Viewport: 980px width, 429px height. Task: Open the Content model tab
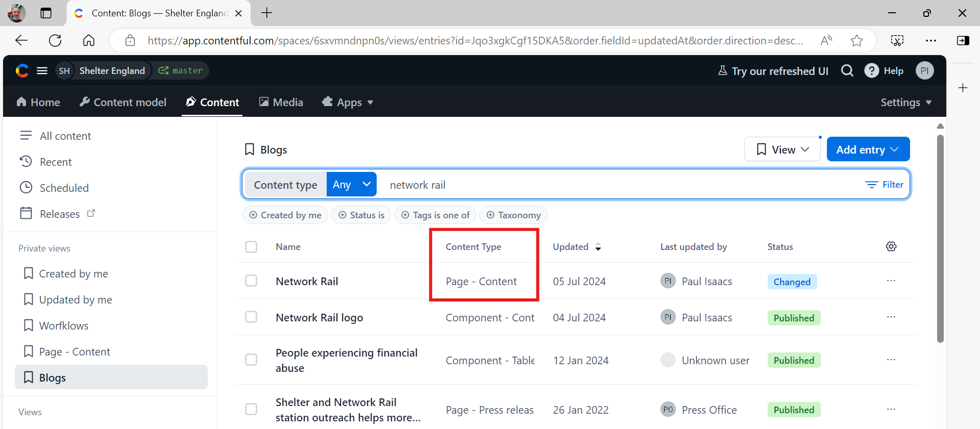(123, 103)
